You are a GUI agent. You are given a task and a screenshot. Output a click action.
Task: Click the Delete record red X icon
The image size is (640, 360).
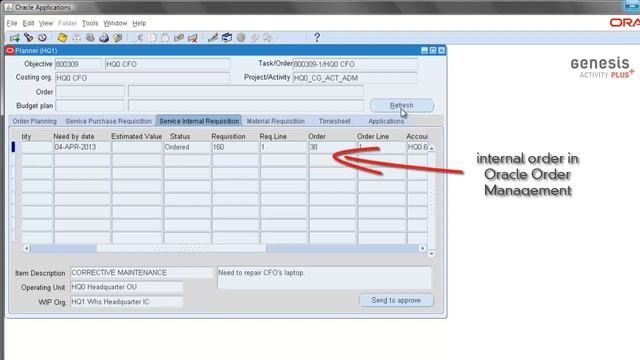tap(193, 38)
